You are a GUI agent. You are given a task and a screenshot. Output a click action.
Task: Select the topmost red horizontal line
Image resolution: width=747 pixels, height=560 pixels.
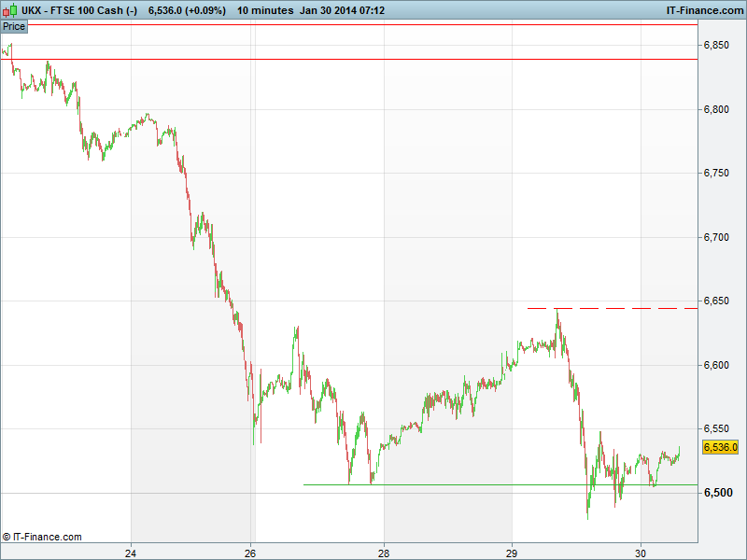tap(362, 24)
